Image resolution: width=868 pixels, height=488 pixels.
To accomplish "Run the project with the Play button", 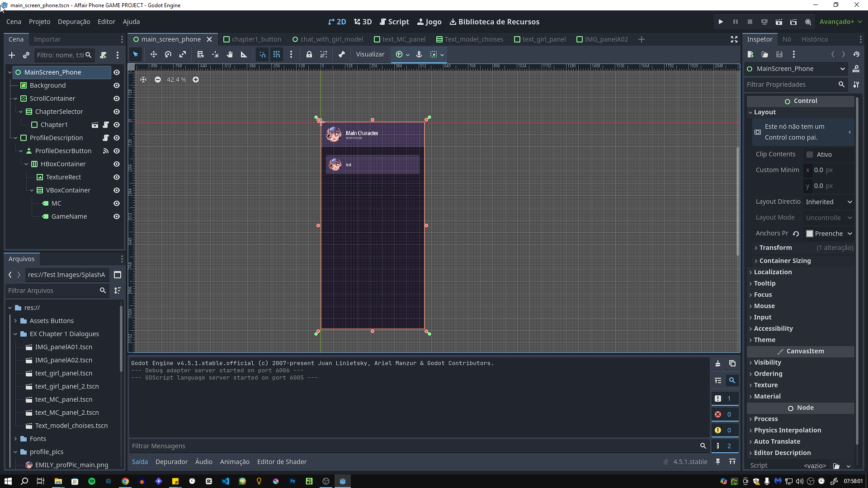I will (720, 21).
